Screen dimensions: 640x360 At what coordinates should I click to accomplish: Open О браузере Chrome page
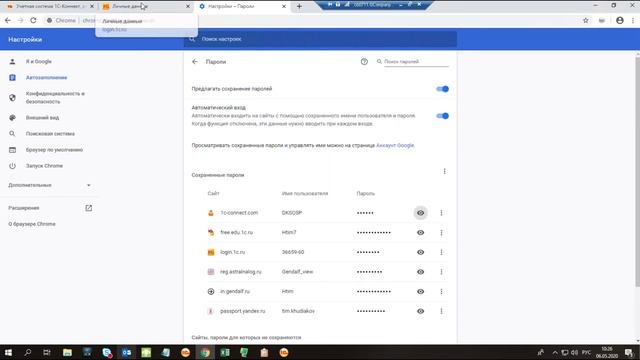(32, 224)
